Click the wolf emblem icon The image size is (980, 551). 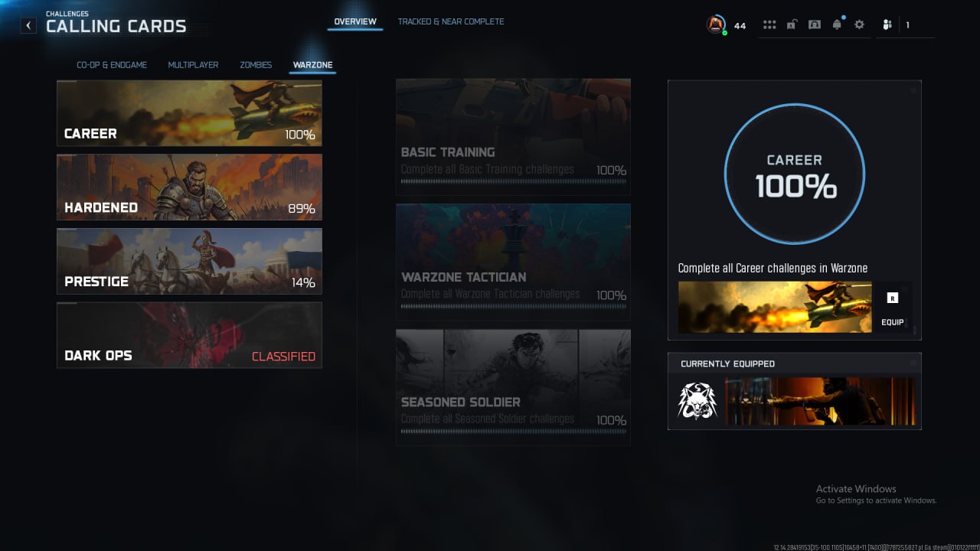click(x=697, y=401)
